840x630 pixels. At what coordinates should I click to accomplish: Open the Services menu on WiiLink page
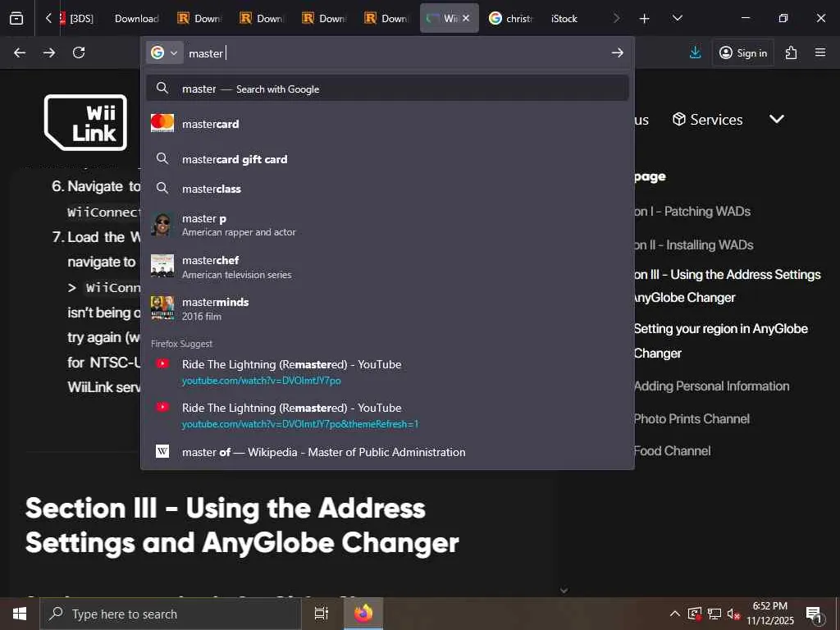click(708, 120)
